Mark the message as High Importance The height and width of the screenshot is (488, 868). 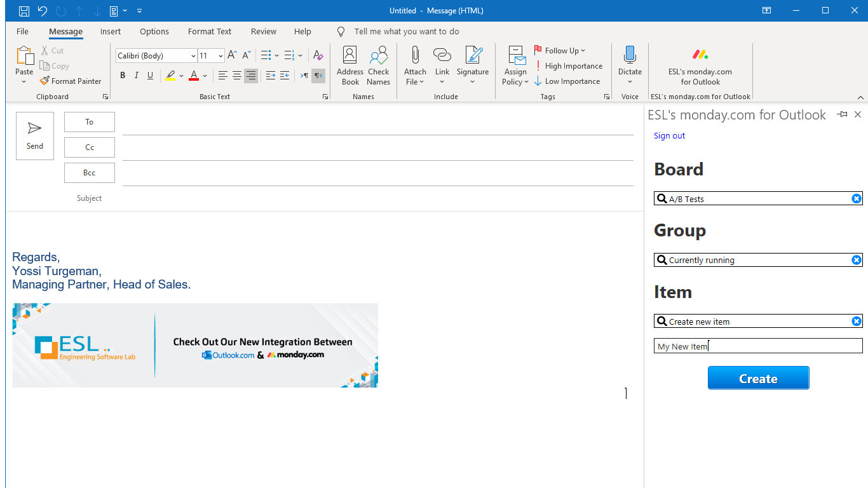coord(568,66)
